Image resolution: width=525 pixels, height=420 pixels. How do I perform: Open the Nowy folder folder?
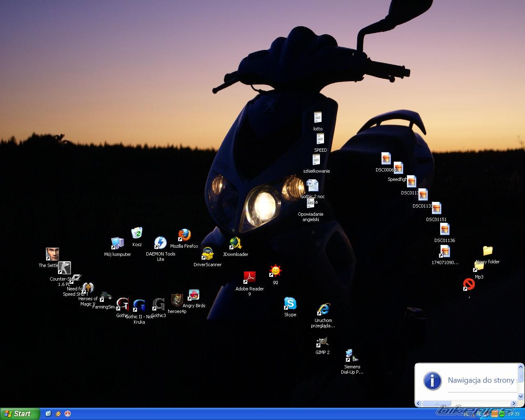pyautogui.click(x=487, y=251)
